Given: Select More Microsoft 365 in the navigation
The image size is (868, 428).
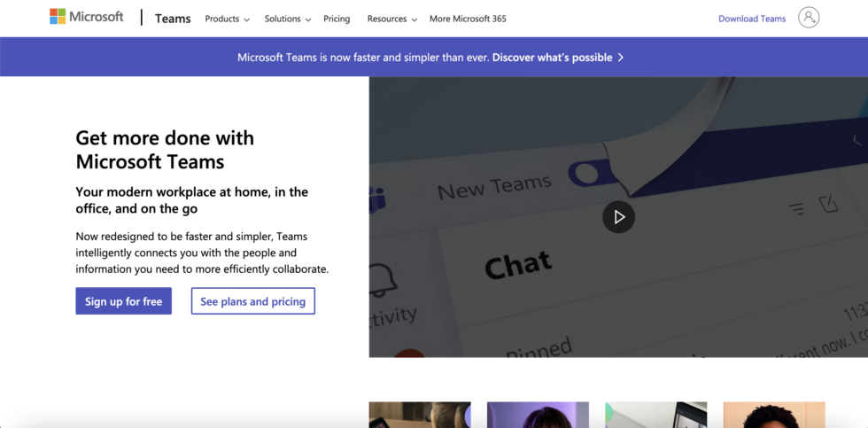Looking at the screenshot, I should 468,19.
